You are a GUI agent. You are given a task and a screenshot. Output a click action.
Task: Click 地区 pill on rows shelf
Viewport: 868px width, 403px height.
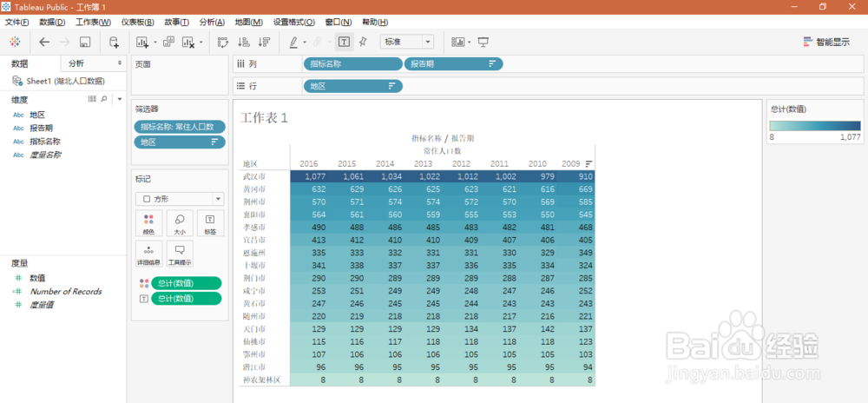pyautogui.click(x=352, y=86)
